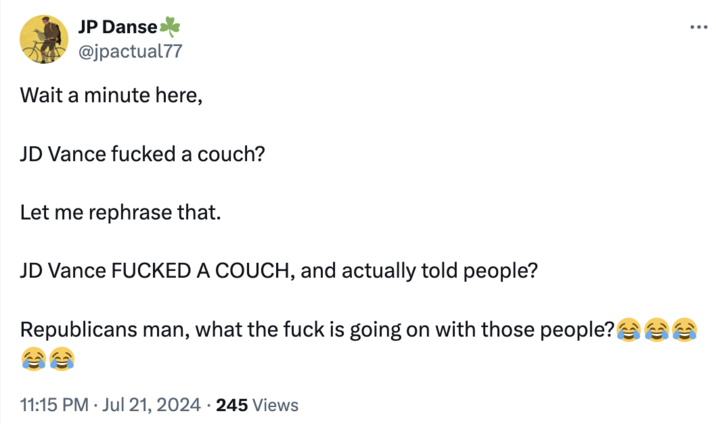Click the middle laughing emoji on the first emoji row
This screenshot has width=716, height=424.
pos(656,329)
